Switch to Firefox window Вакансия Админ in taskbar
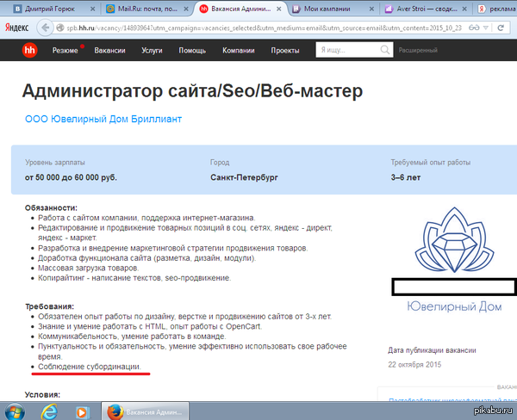Image resolution: width=517 pixels, height=420 pixels. point(145,411)
